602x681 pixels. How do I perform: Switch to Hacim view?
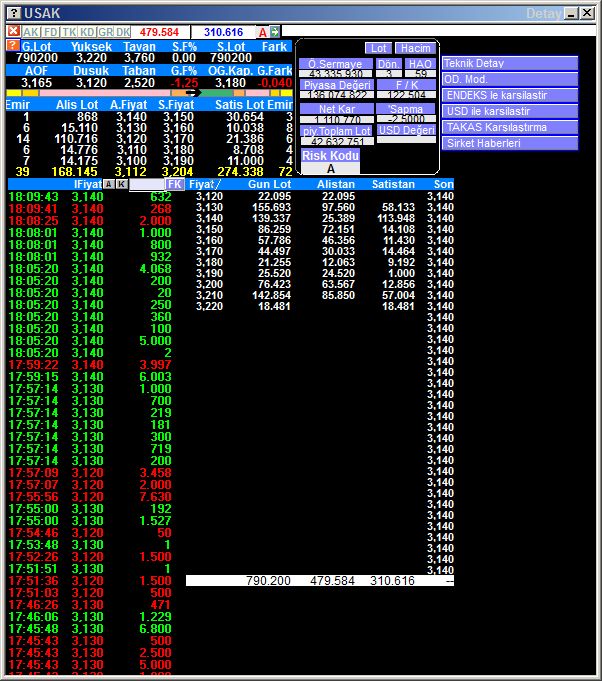point(416,48)
